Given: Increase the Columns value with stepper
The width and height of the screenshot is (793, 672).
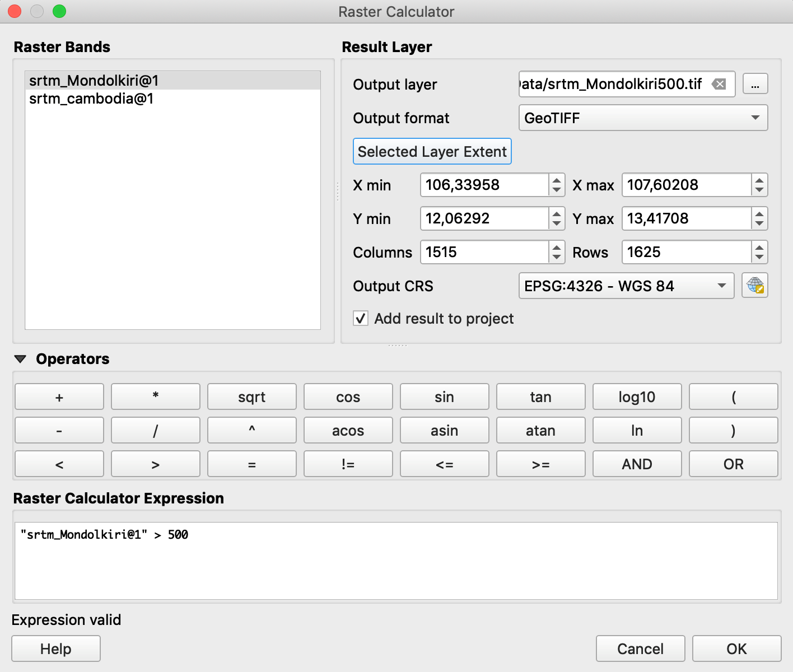Looking at the screenshot, I should click(x=556, y=246).
